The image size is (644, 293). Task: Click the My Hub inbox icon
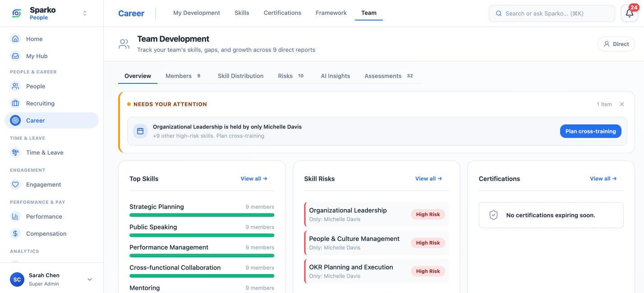(15, 56)
